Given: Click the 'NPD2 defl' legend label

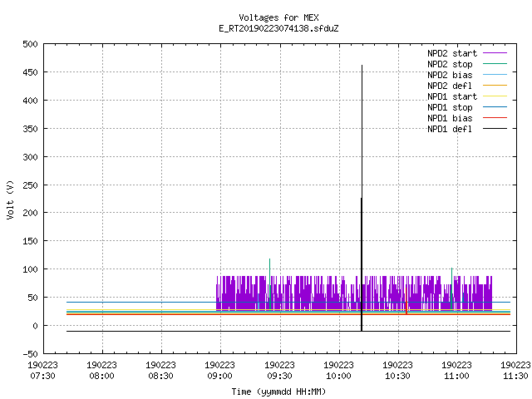Looking at the screenshot, I should pyautogui.click(x=450, y=86).
